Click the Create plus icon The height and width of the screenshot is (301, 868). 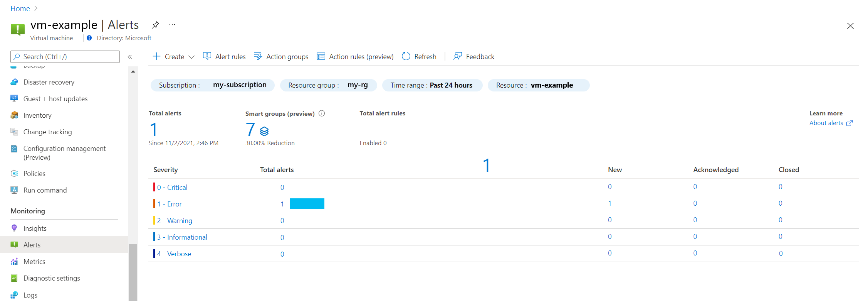156,56
